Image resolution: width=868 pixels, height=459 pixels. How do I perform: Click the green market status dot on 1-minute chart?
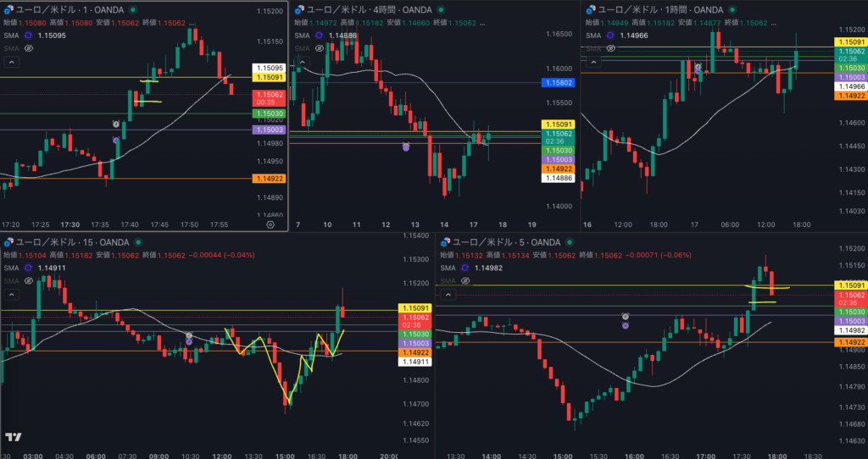[x=133, y=9]
